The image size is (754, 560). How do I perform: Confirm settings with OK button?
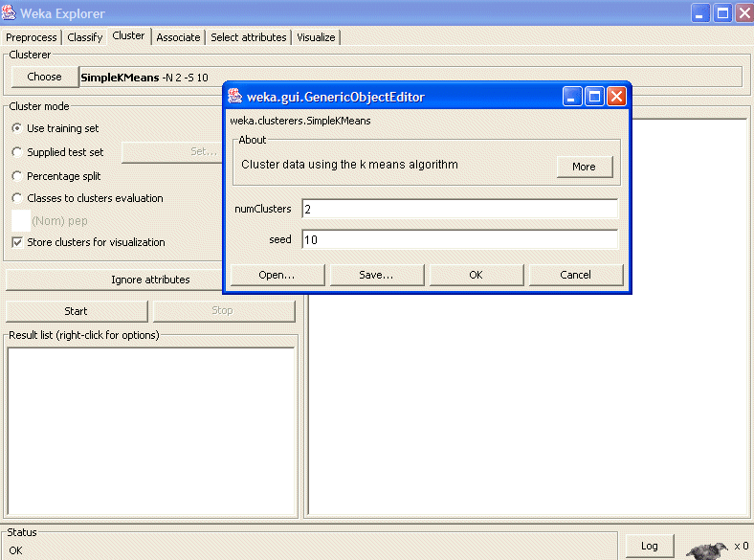point(476,275)
